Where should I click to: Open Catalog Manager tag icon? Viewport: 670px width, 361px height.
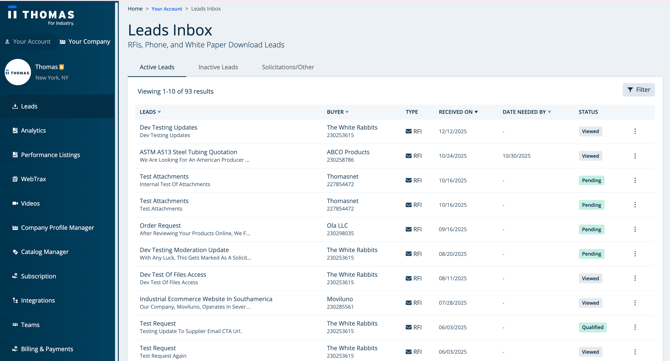15,252
